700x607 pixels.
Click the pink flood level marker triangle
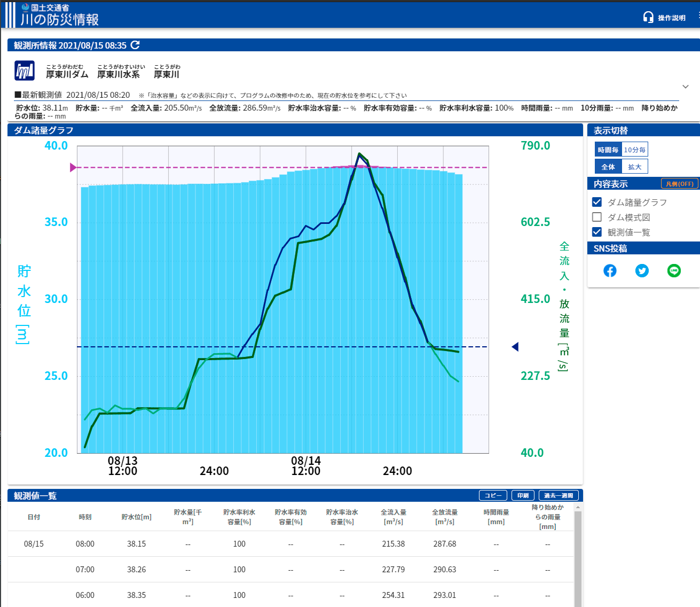73,168
